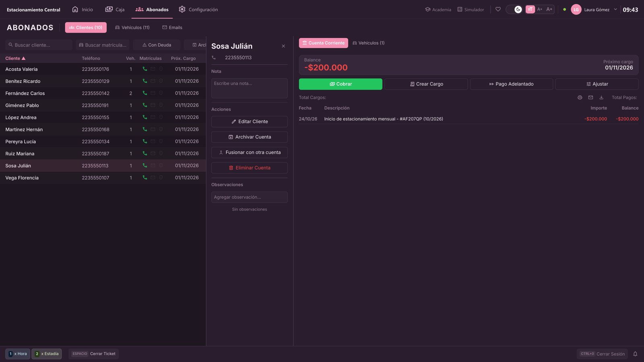
Task: Open the notifications bell
Action: pyautogui.click(x=635, y=354)
